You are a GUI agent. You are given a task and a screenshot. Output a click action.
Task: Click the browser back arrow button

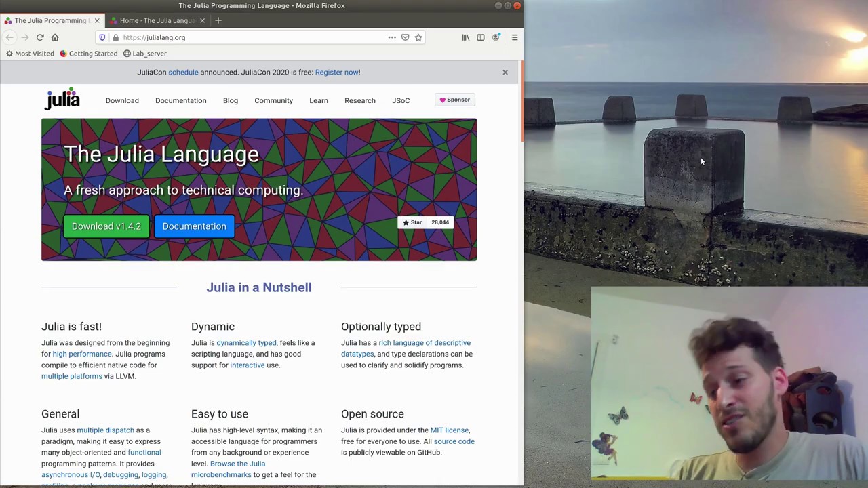pyautogui.click(x=9, y=37)
